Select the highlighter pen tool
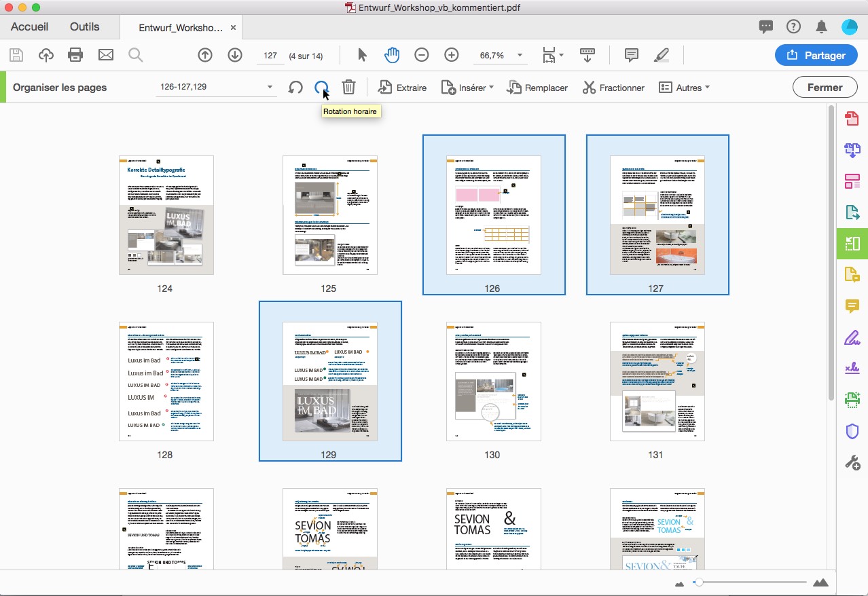This screenshot has height=596, width=868. coord(661,56)
